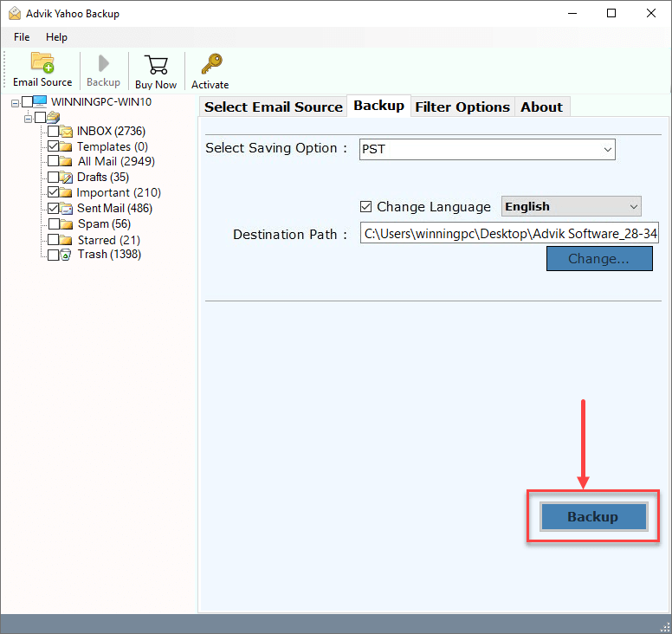
Task: Click the Spam folder icon
Action: pyautogui.click(x=66, y=223)
